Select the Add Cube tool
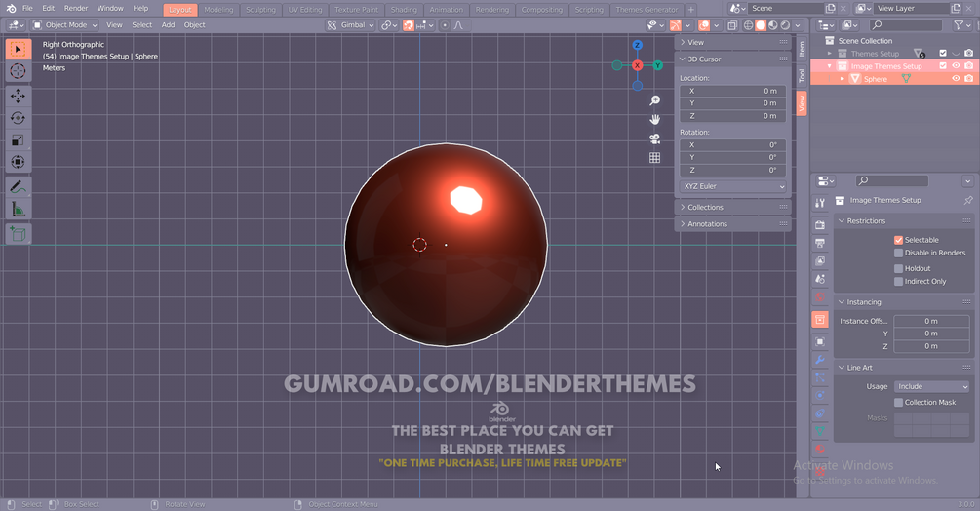The image size is (980, 511). [x=18, y=234]
